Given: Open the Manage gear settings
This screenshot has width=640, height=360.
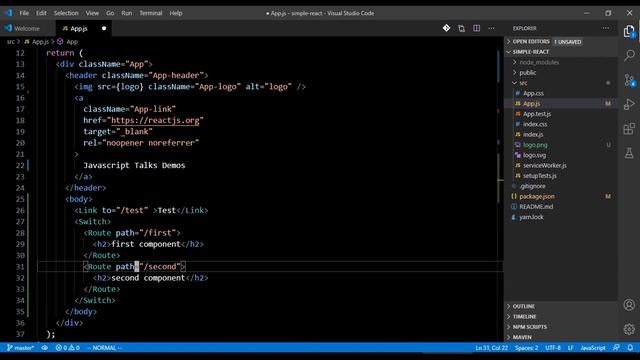Looking at the screenshot, I should point(629,329).
